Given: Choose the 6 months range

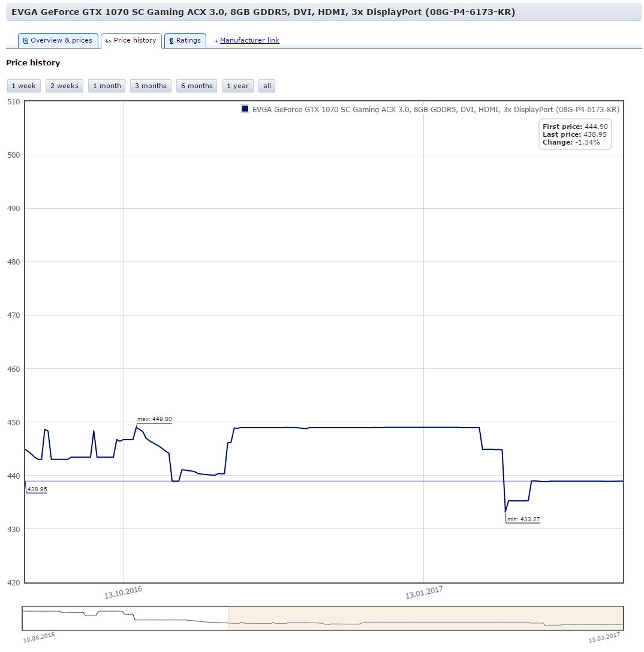Looking at the screenshot, I should (x=197, y=86).
